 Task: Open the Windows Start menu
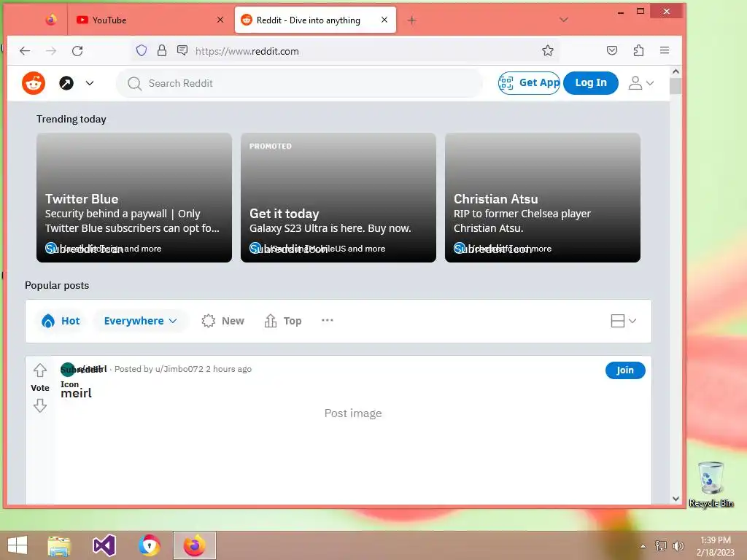point(18,545)
